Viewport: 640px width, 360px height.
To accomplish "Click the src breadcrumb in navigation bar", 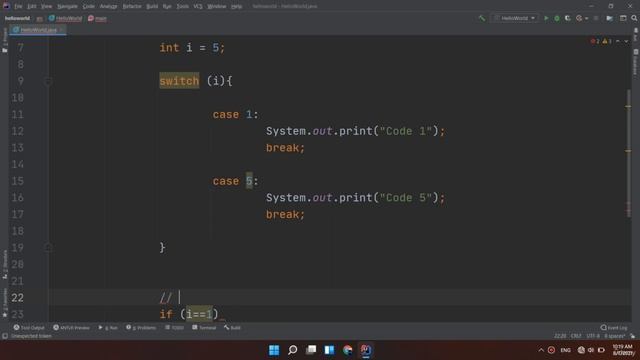I will click(x=39, y=18).
